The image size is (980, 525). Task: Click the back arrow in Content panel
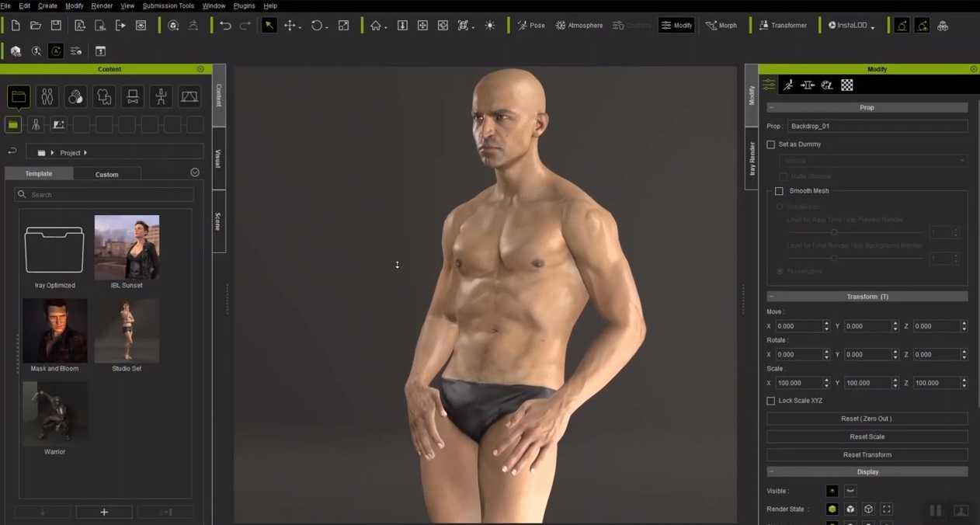point(12,152)
